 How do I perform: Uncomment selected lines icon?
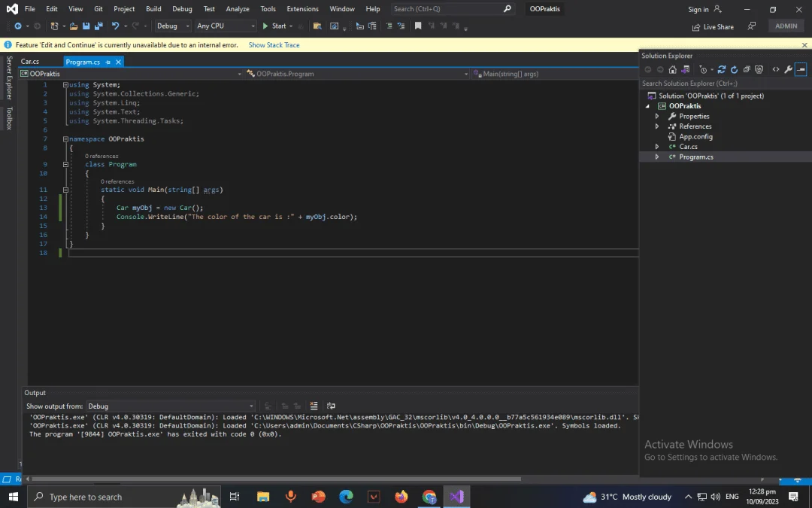(x=401, y=26)
